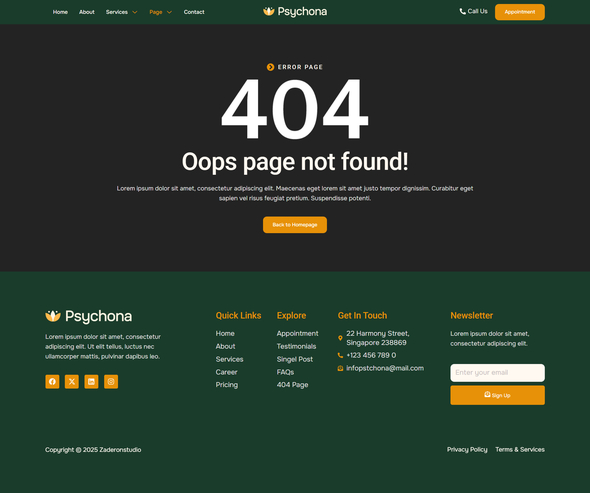Viewport: 590px width, 493px height.
Task: Click the Newsletter heading
Action: 472,315
